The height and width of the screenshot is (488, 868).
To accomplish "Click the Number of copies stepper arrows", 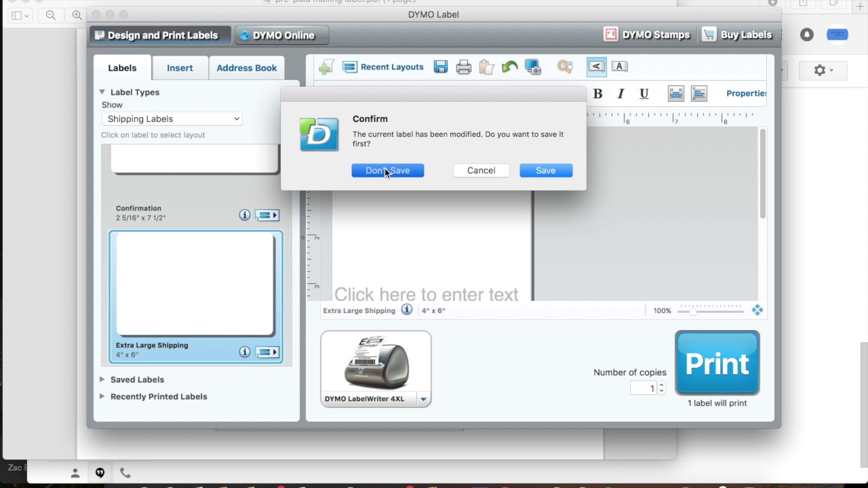I will click(661, 388).
